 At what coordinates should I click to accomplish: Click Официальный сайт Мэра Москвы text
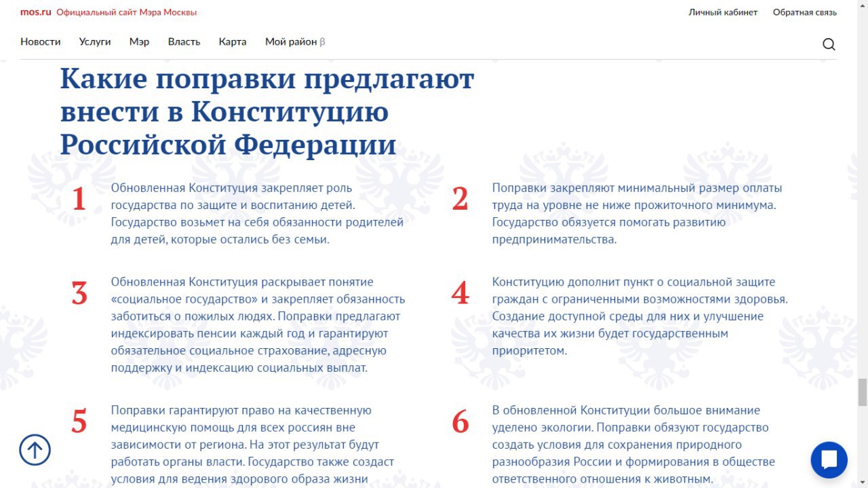pyautogui.click(x=127, y=12)
